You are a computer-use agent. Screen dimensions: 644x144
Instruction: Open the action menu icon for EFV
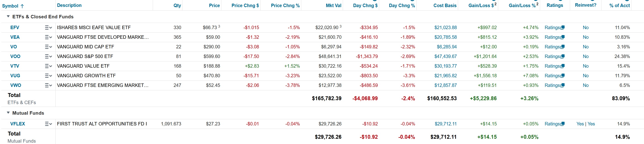pos(48,28)
